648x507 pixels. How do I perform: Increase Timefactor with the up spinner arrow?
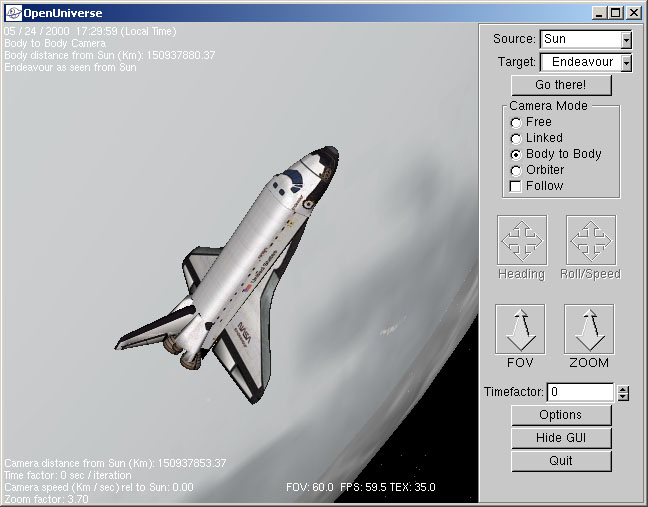(623, 389)
